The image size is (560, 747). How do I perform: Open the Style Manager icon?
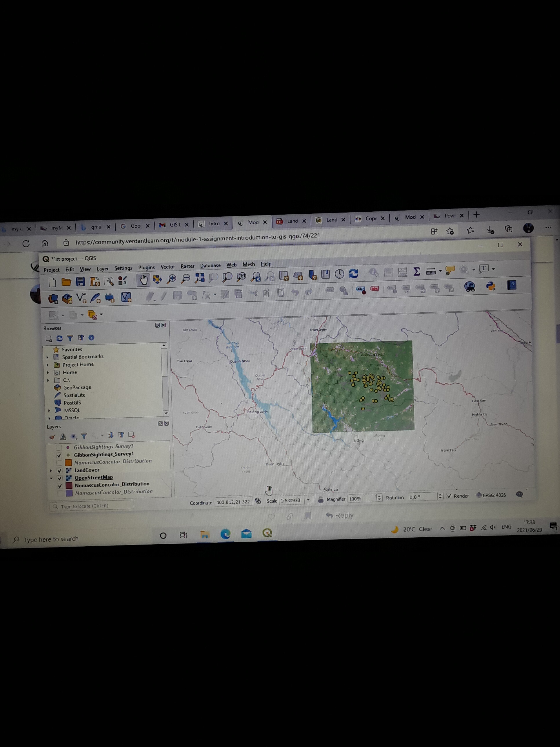122,280
